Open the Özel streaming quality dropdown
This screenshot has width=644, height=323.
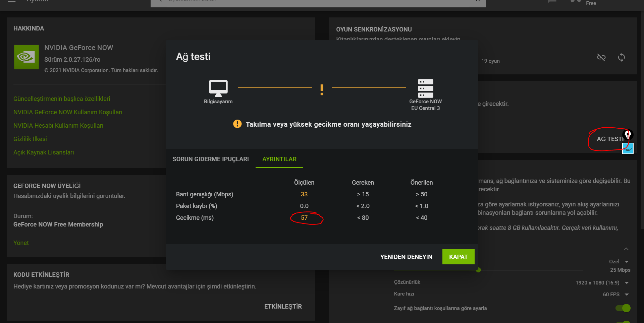coord(619,261)
